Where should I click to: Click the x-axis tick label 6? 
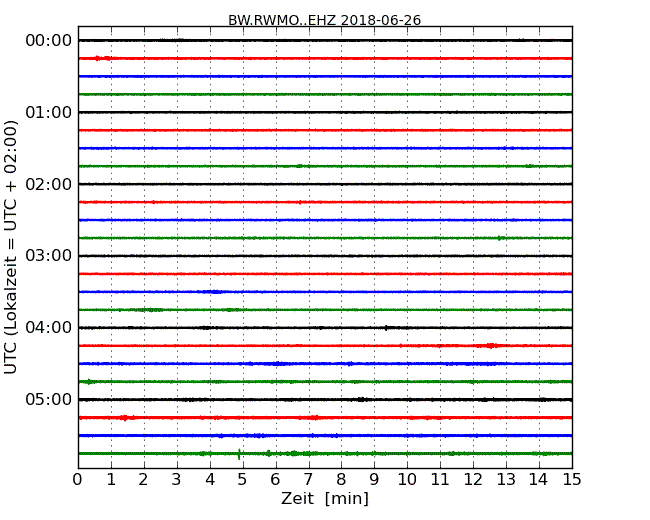(275, 480)
